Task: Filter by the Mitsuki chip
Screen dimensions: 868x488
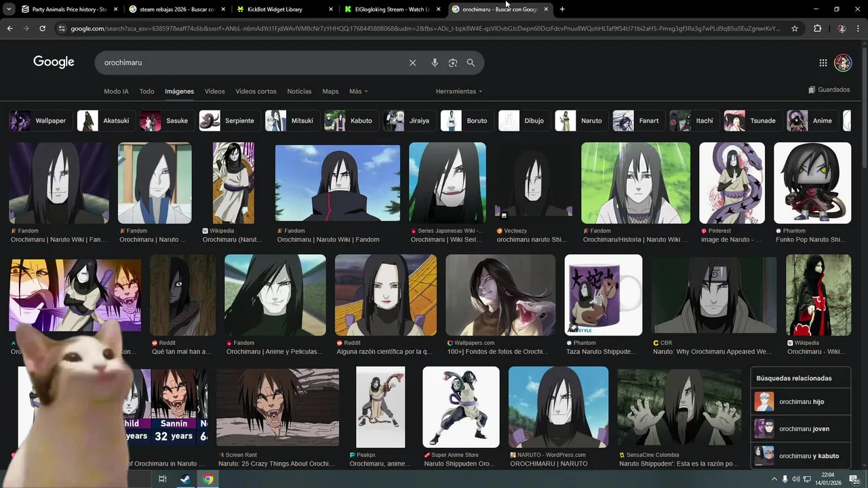Action: (x=292, y=121)
